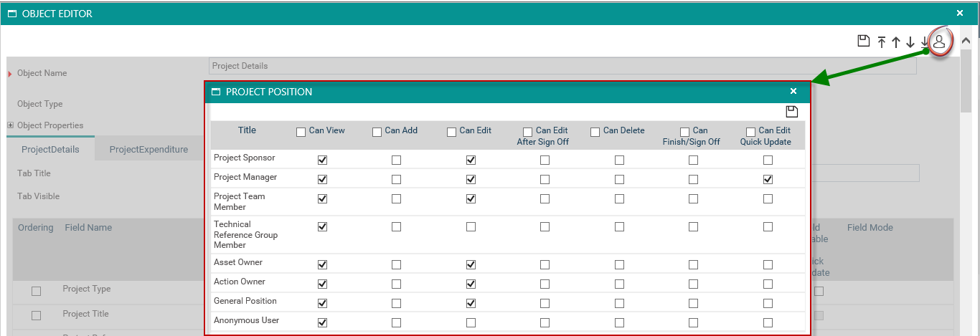Click the move up arrow icon
The image size is (980, 336).
coord(896,42)
